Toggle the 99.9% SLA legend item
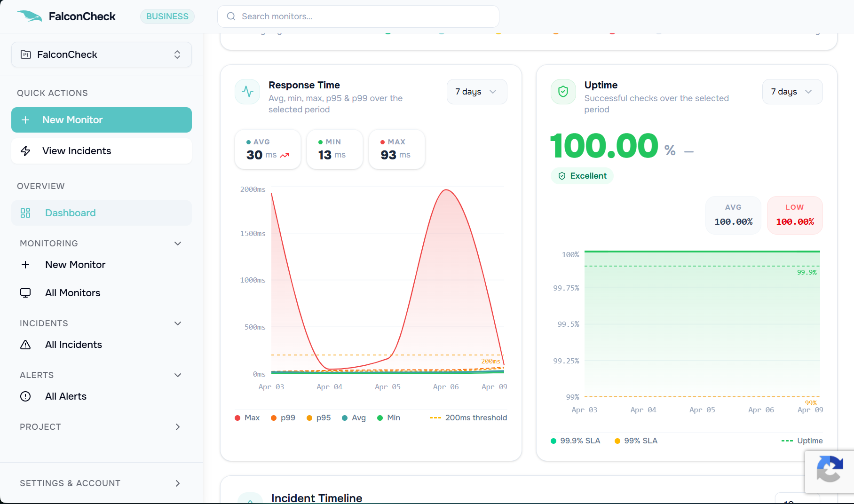Viewport: 854px width, 504px height. pos(575,441)
